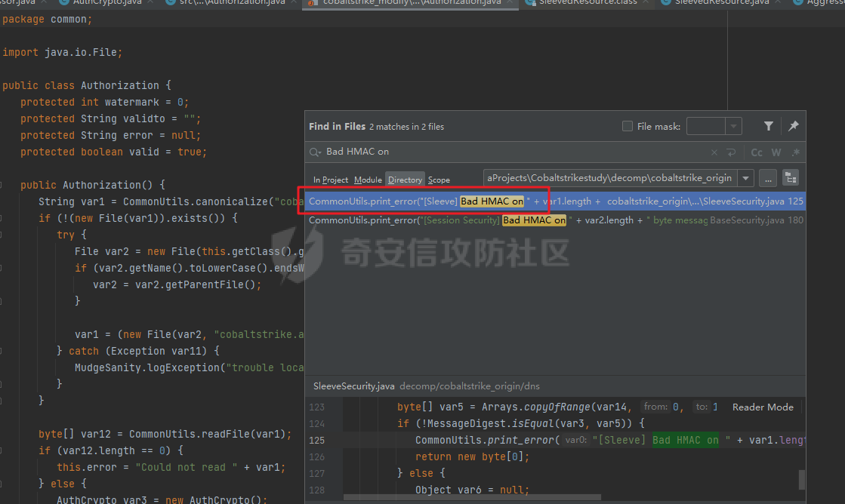Click line number 125 in preview gutter
The width and height of the screenshot is (845, 504).
pos(317,441)
